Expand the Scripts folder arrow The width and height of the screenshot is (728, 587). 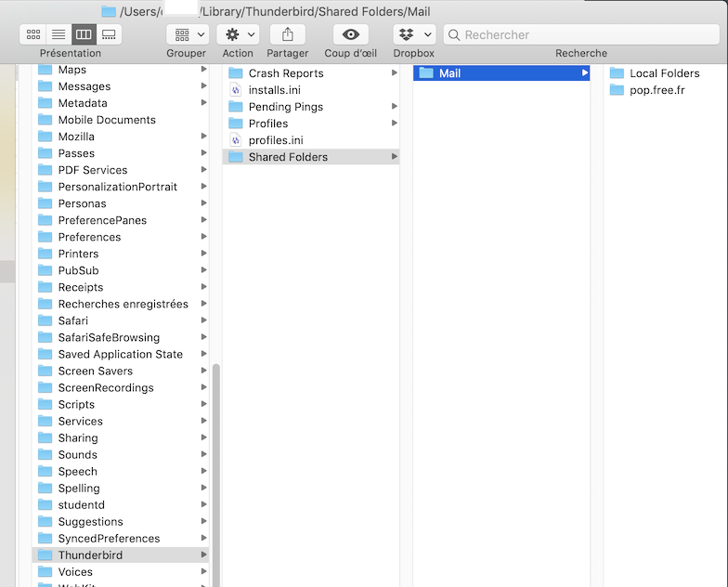(203, 403)
